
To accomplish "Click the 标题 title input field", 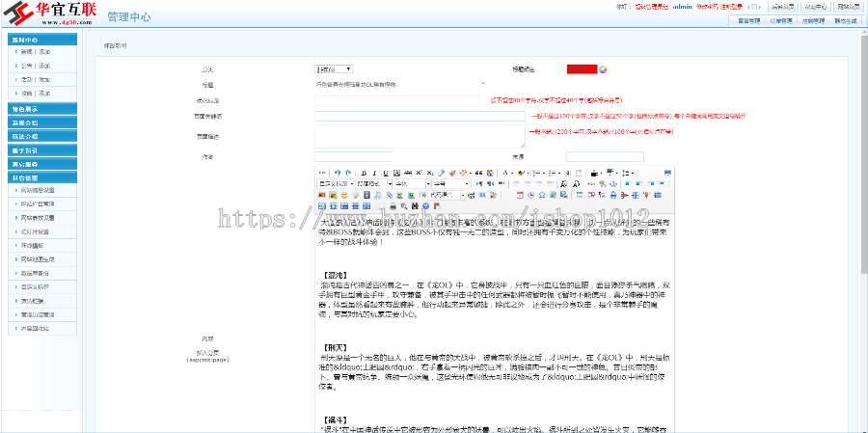I will click(396, 85).
